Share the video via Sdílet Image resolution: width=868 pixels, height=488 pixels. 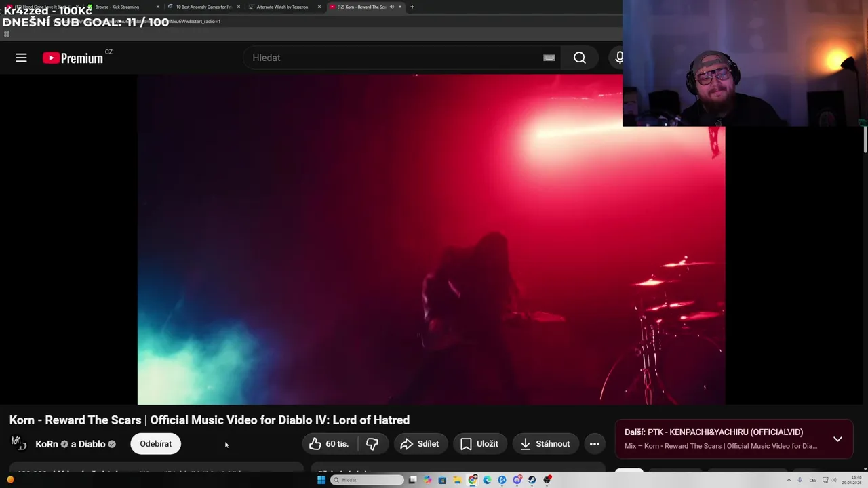[x=420, y=444]
